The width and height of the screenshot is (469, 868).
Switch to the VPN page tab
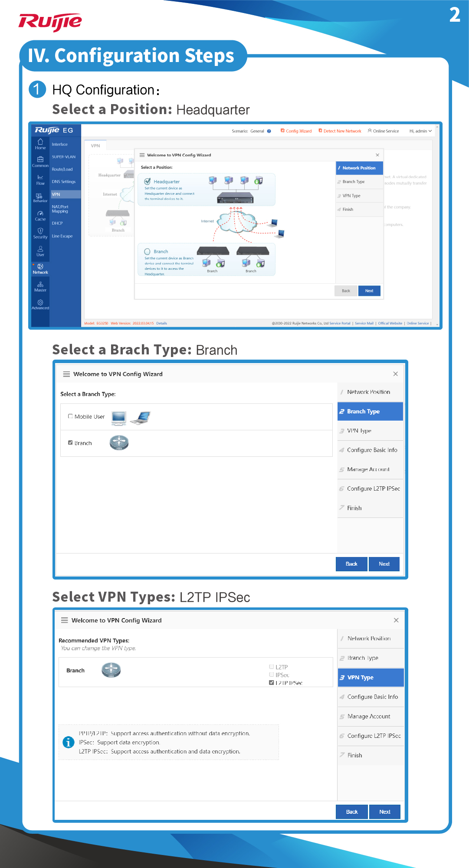(95, 146)
